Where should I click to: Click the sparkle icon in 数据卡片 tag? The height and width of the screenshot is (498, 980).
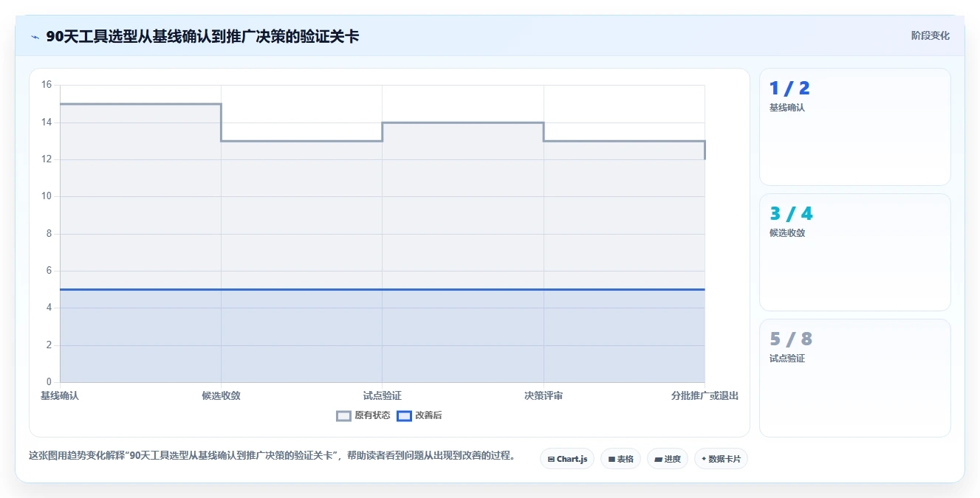point(704,459)
